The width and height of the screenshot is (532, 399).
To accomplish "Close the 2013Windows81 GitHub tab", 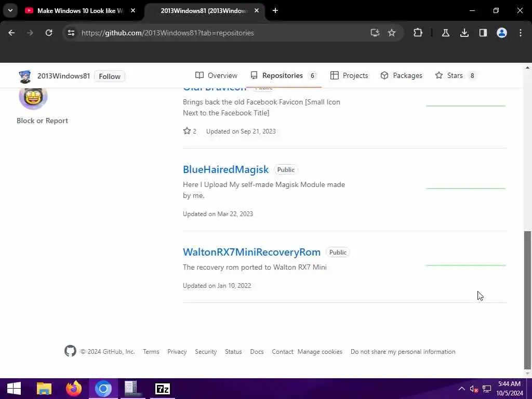I will [x=257, y=10].
